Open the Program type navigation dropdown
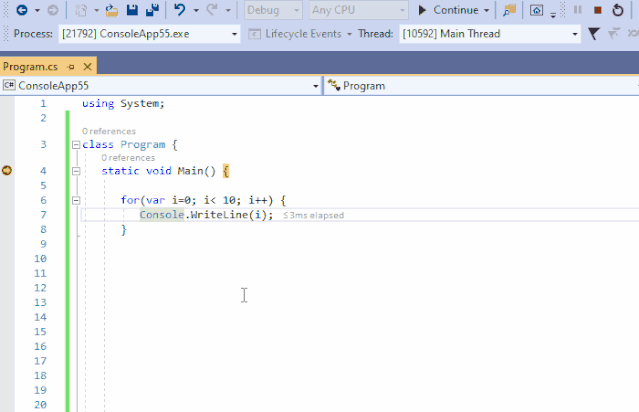639x412 pixels. coord(482,86)
